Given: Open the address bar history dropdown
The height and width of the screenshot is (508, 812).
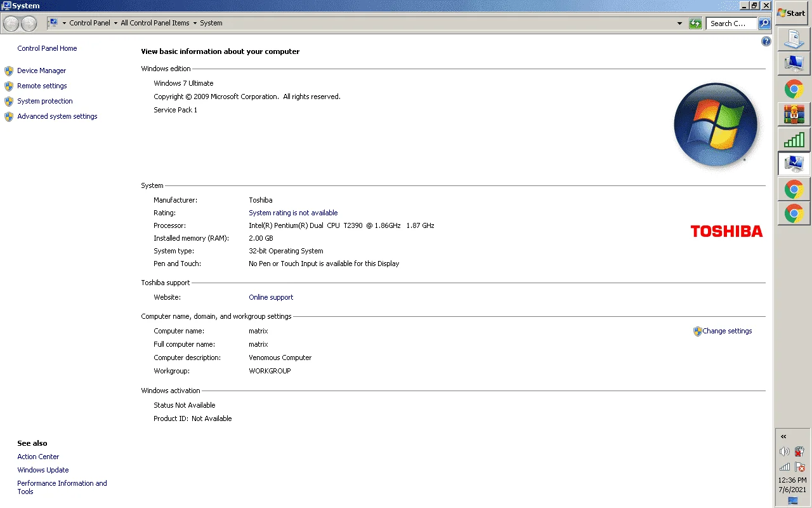Looking at the screenshot, I should (680, 23).
